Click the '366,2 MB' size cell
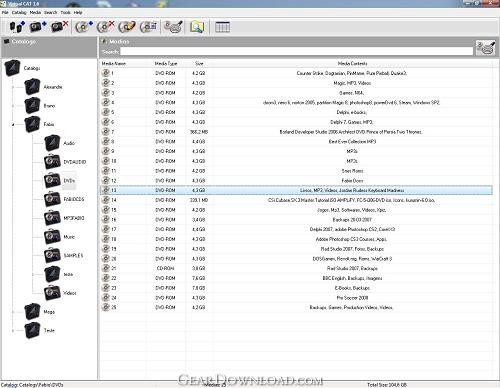 pyautogui.click(x=199, y=132)
